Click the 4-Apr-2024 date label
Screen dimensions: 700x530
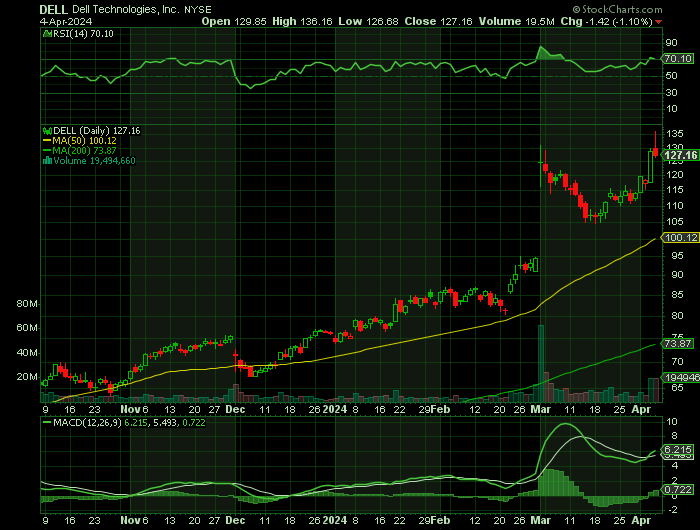(66, 22)
